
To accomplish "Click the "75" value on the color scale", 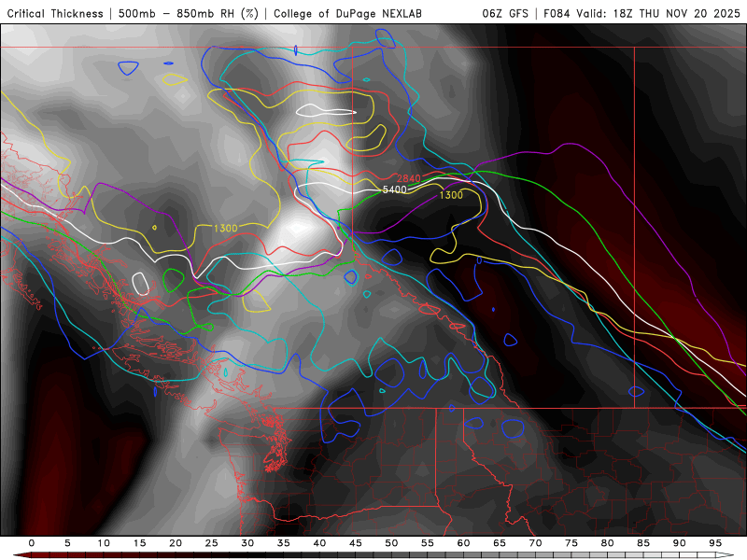I will tap(571, 543).
